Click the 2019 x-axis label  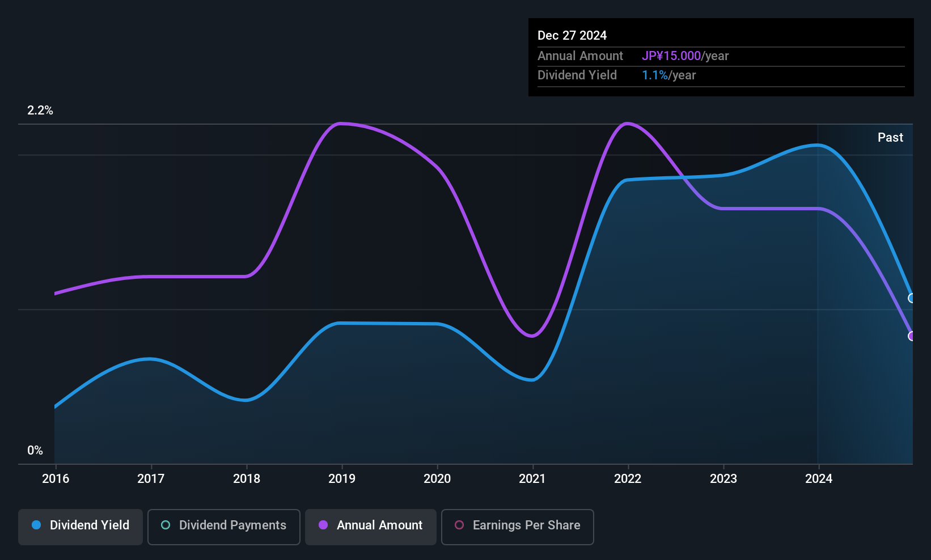(342, 478)
